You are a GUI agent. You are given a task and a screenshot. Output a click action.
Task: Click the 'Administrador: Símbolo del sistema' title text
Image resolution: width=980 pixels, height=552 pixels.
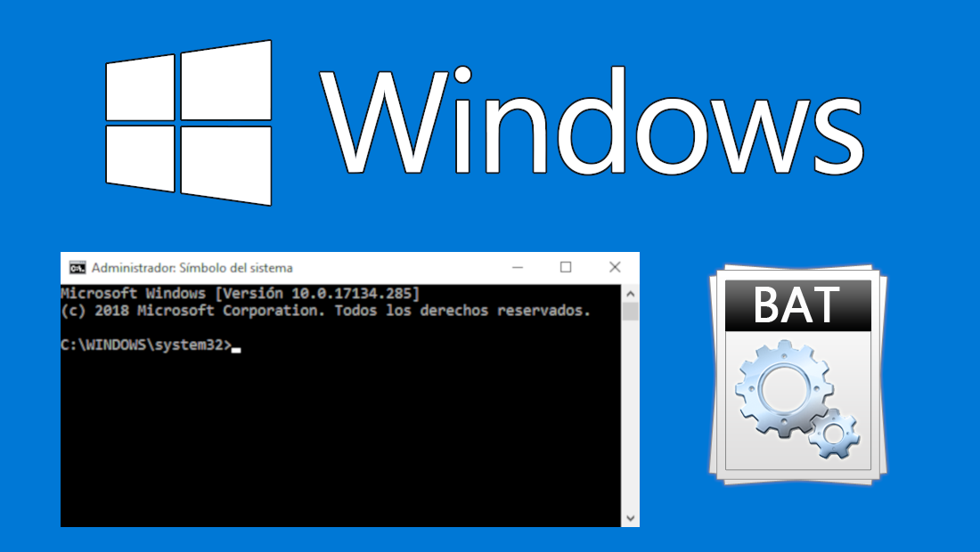pyautogui.click(x=192, y=268)
